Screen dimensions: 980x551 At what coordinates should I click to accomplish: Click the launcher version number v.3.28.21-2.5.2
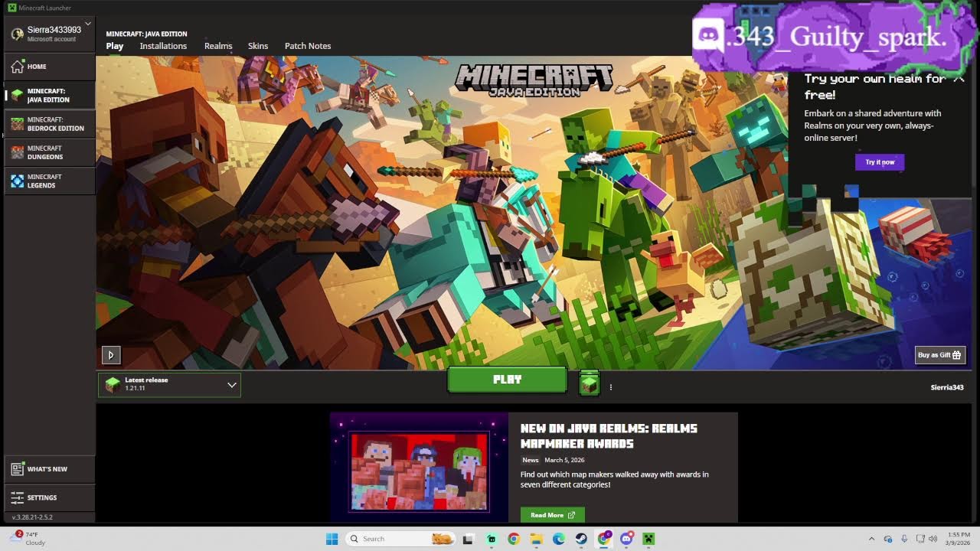click(32, 517)
